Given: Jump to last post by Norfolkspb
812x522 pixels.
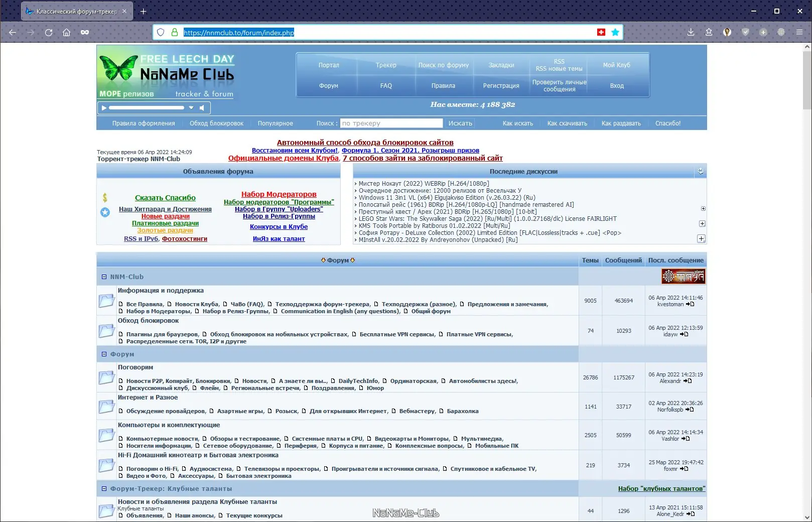Looking at the screenshot, I should tap(690, 410).
